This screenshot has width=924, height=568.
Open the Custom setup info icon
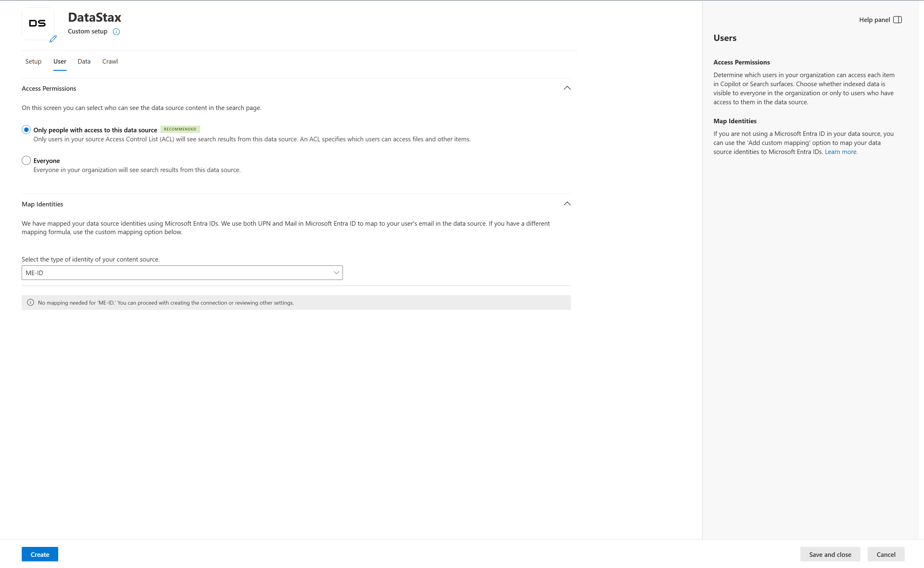116,32
